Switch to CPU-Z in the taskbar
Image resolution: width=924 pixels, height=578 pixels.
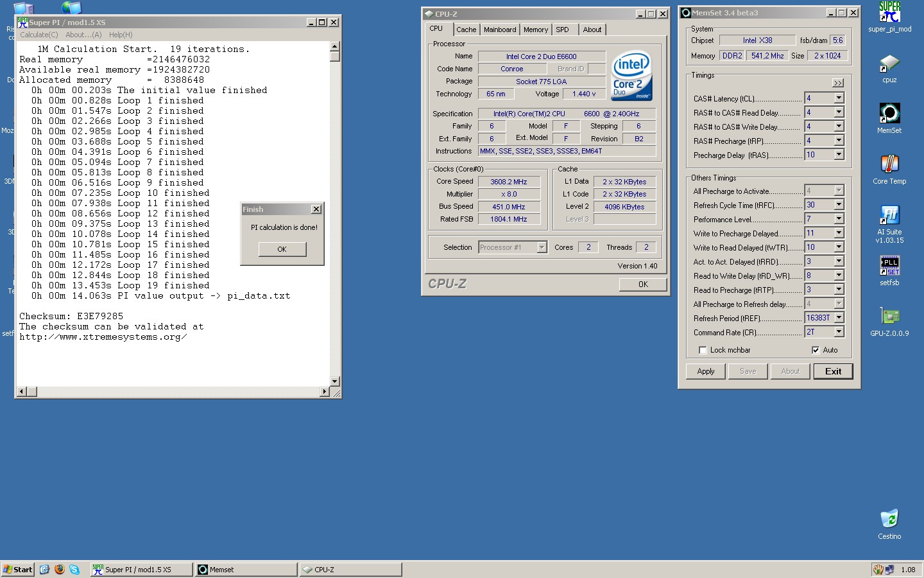pyautogui.click(x=351, y=569)
